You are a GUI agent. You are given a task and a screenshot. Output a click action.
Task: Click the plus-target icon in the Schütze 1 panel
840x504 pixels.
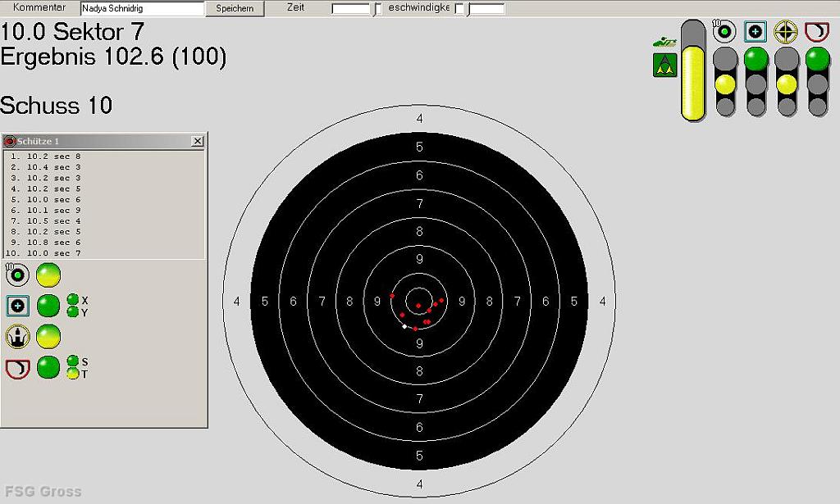pyautogui.click(x=17, y=306)
